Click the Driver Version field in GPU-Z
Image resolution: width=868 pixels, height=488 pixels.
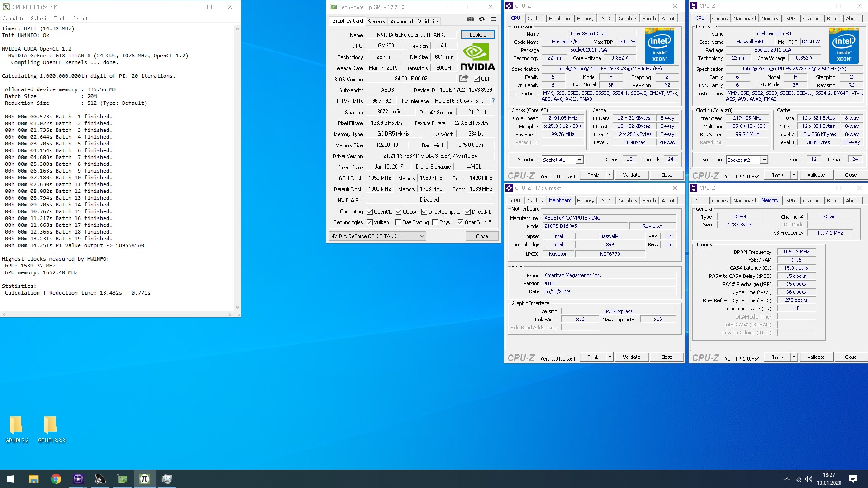pyautogui.click(x=430, y=156)
